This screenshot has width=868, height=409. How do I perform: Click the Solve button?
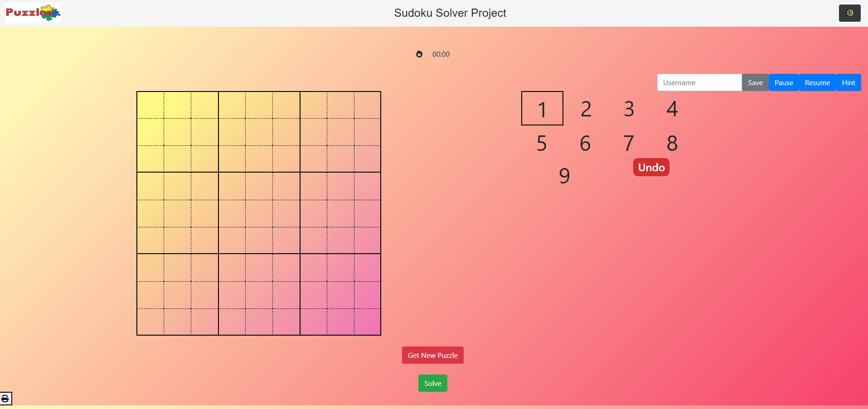(x=432, y=383)
